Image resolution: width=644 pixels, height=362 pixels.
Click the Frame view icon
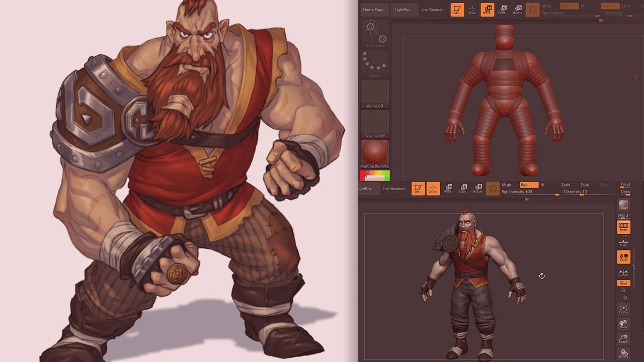[623, 309]
